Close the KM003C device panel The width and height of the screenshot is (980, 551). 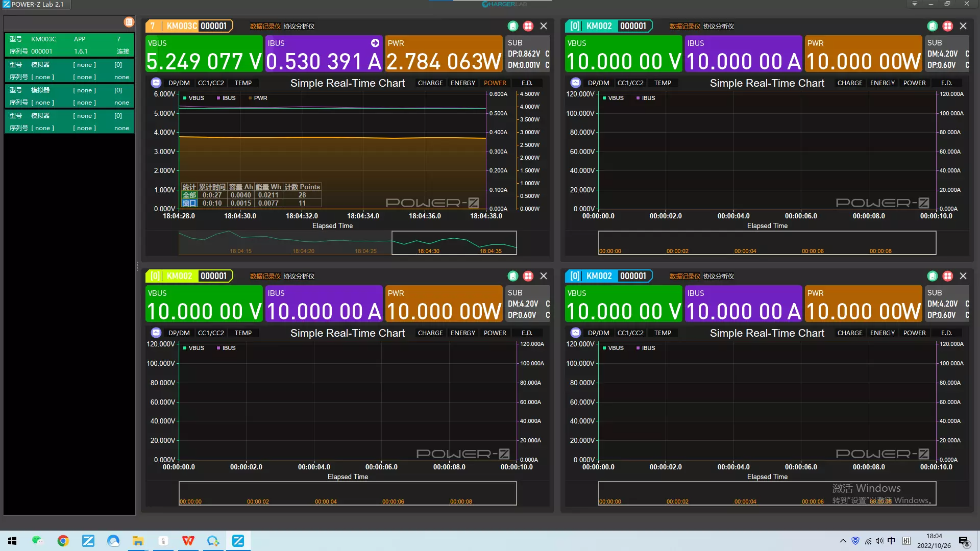point(544,26)
